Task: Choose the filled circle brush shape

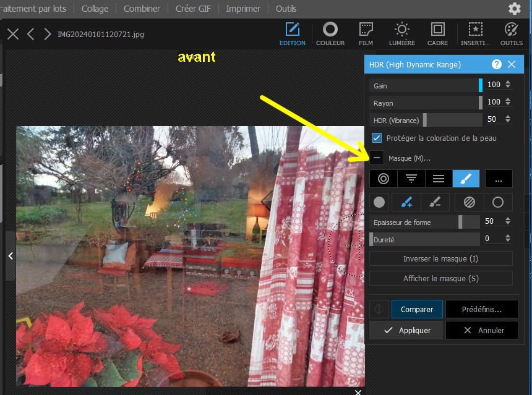Action: pos(379,202)
